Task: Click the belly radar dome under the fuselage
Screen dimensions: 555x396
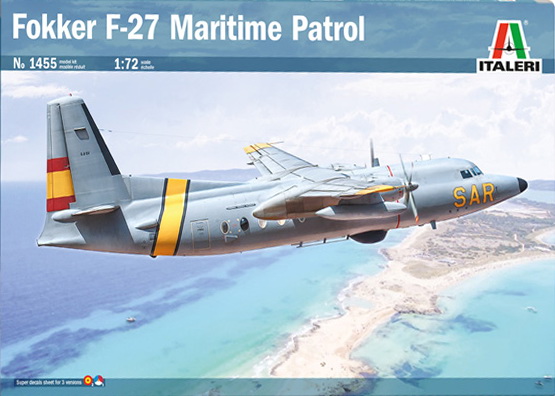Action: [369, 236]
